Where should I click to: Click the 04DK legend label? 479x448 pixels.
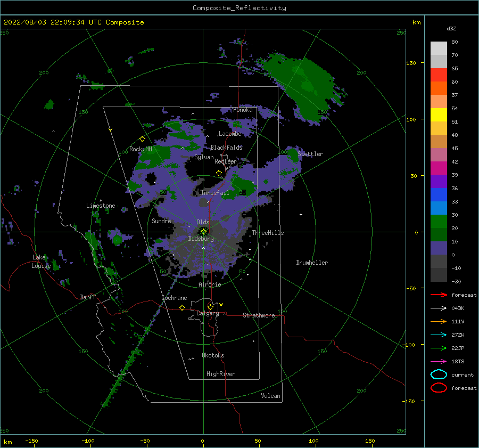pyautogui.click(x=458, y=308)
